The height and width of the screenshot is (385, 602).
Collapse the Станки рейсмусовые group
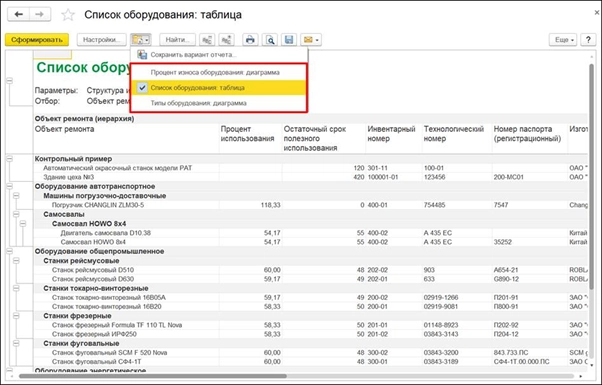pyautogui.click(x=16, y=261)
